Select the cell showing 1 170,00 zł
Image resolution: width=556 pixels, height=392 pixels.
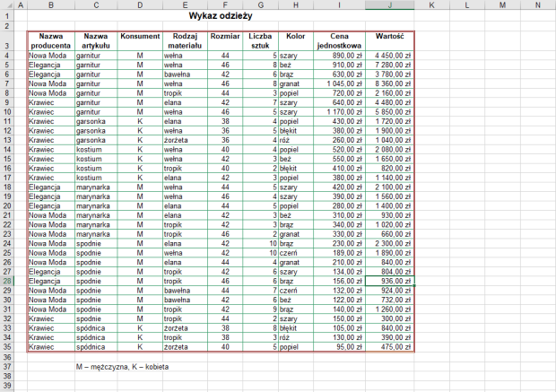point(339,111)
